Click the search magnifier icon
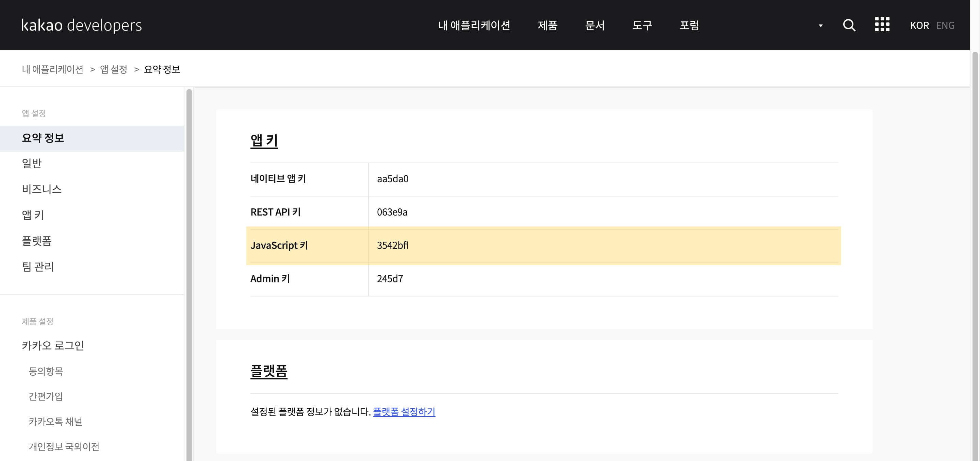 coord(849,25)
